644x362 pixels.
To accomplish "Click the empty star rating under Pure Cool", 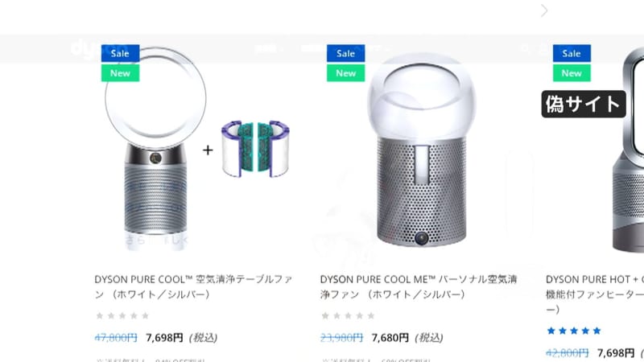I will coord(122,315).
